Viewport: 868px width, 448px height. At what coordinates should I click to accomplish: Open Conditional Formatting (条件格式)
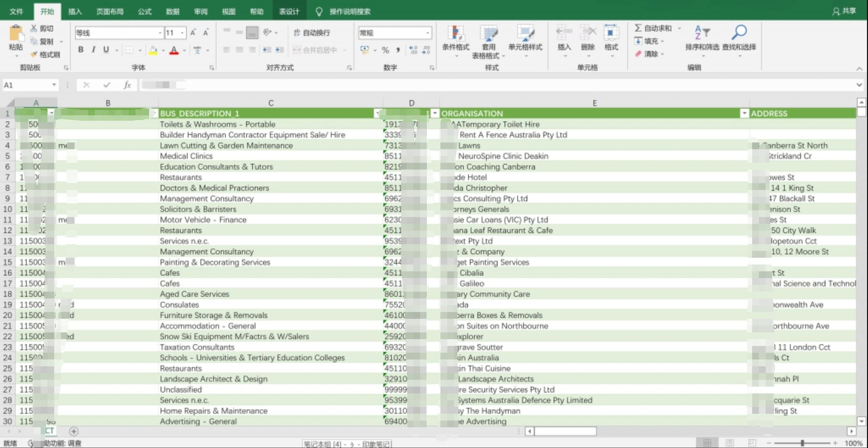(x=456, y=41)
